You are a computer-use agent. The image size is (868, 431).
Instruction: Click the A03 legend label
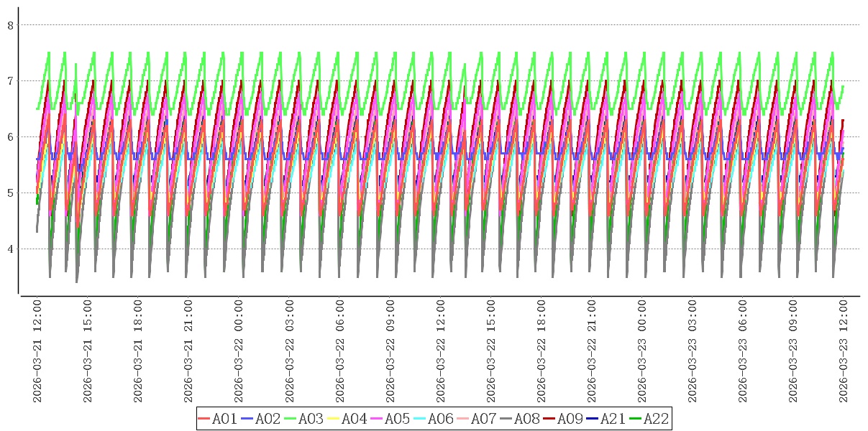[311, 419]
